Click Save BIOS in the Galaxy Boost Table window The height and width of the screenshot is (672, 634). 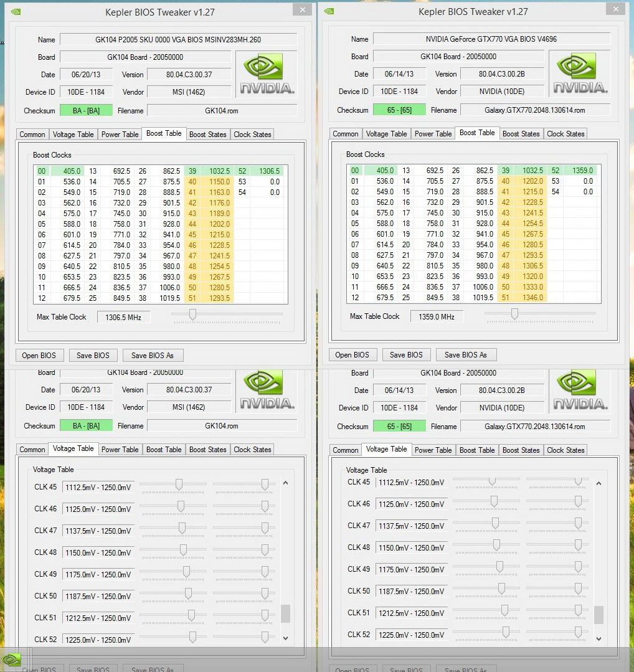(407, 355)
